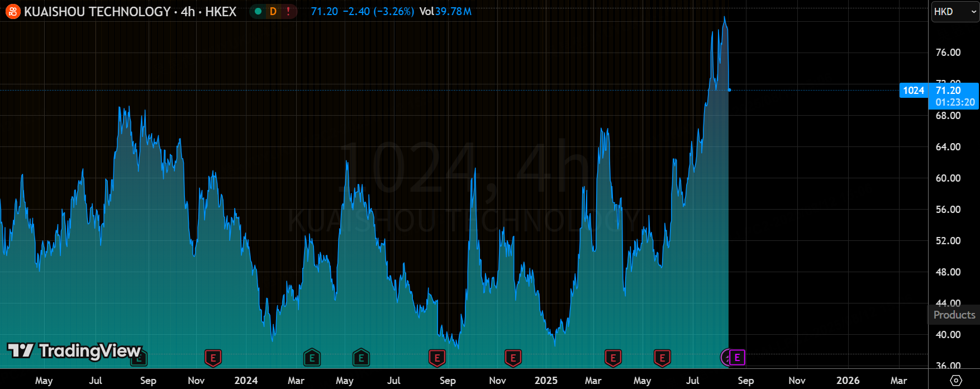The height and width of the screenshot is (389, 980).
Task: Click the green market status dot
Action: click(258, 11)
